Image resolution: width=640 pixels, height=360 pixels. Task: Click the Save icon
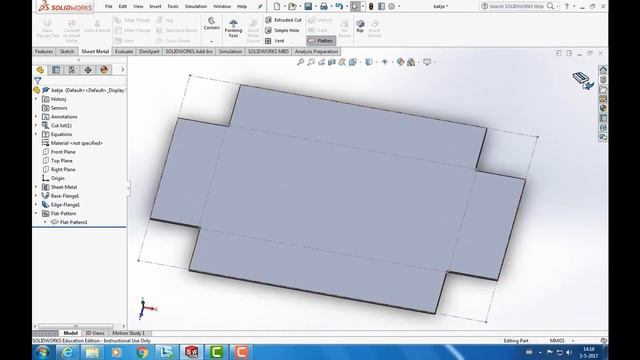[308, 7]
